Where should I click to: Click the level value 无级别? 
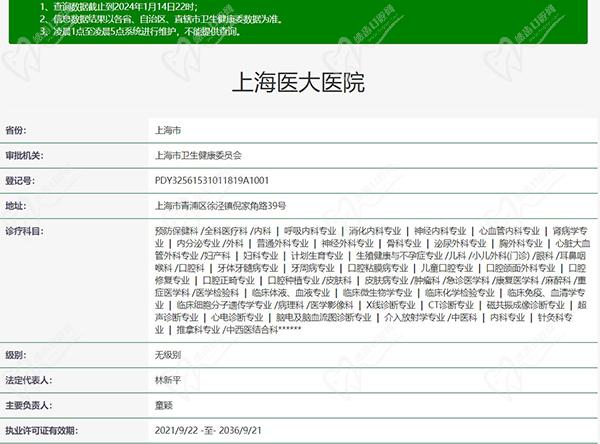click(x=169, y=355)
